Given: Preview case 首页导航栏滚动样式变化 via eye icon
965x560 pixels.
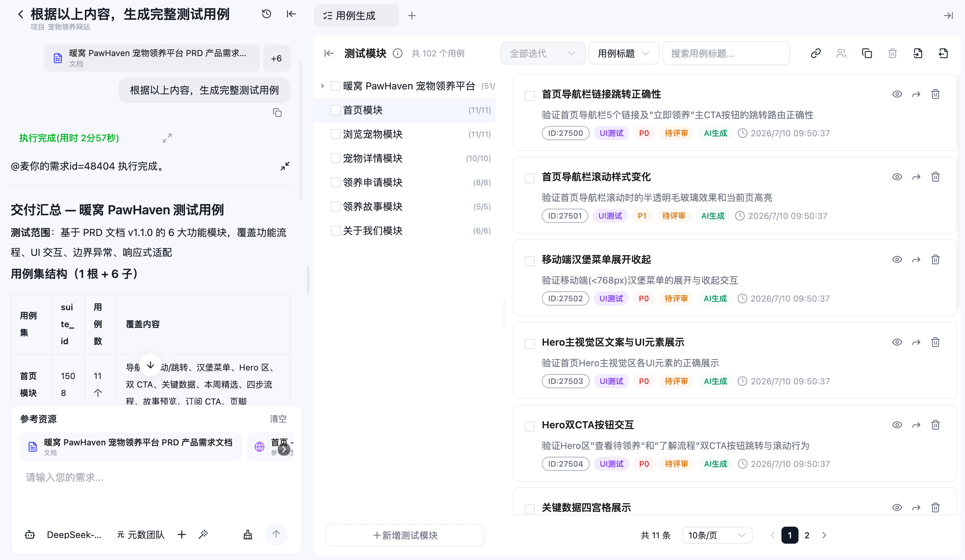Looking at the screenshot, I should pyautogui.click(x=897, y=177).
